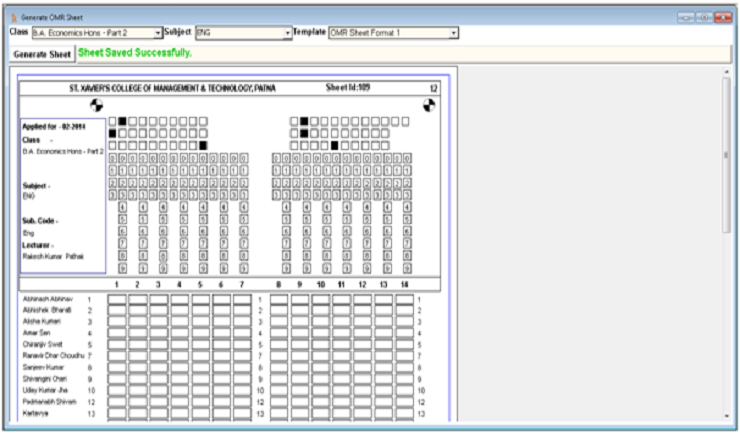Open the Template dropdown arrow
The width and height of the screenshot is (740, 434).
pyautogui.click(x=454, y=33)
